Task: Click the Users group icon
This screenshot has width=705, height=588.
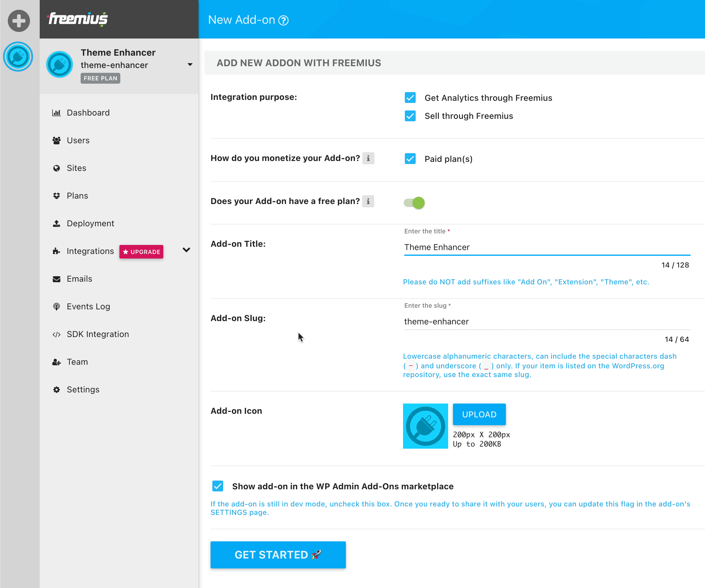Action: coord(57,140)
